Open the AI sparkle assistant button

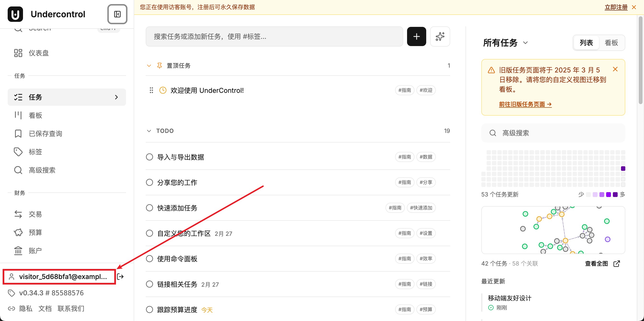click(x=440, y=36)
